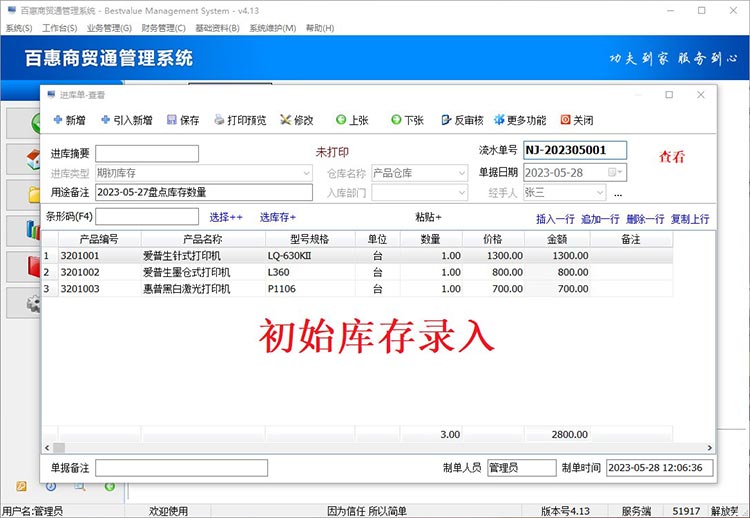Click the 粘贴+ paste link

click(x=428, y=217)
